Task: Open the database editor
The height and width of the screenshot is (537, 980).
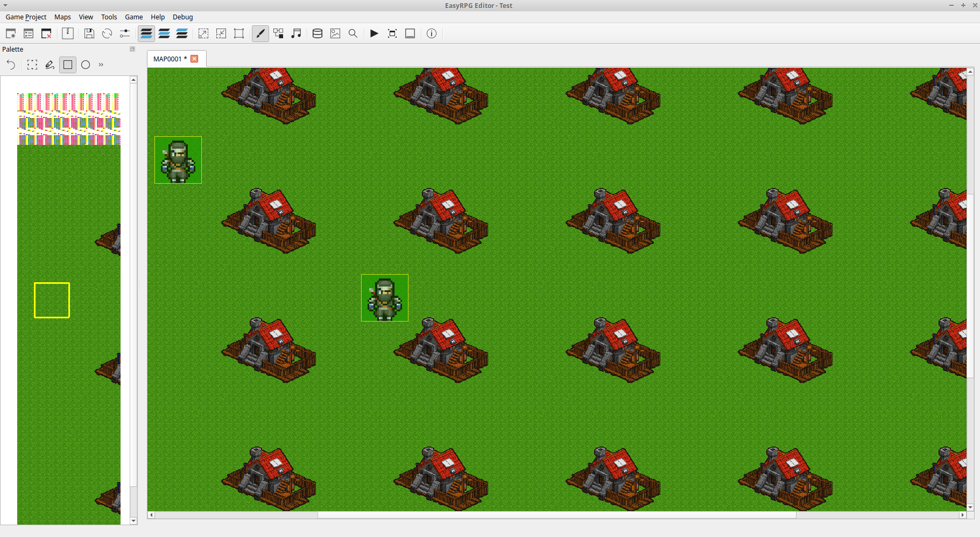Action: click(x=318, y=33)
